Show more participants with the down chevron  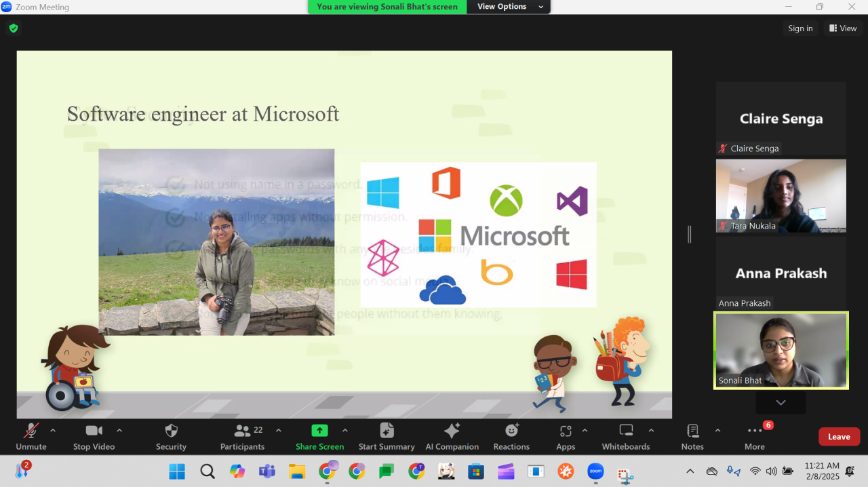[x=781, y=402]
